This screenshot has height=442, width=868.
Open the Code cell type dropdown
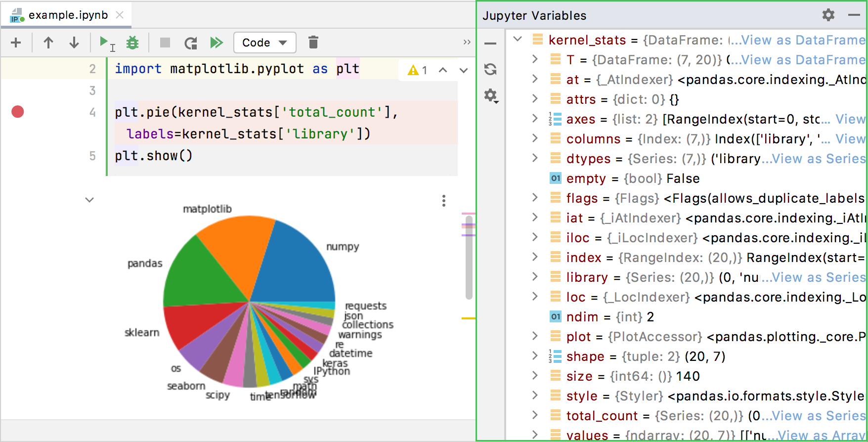pyautogui.click(x=265, y=43)
